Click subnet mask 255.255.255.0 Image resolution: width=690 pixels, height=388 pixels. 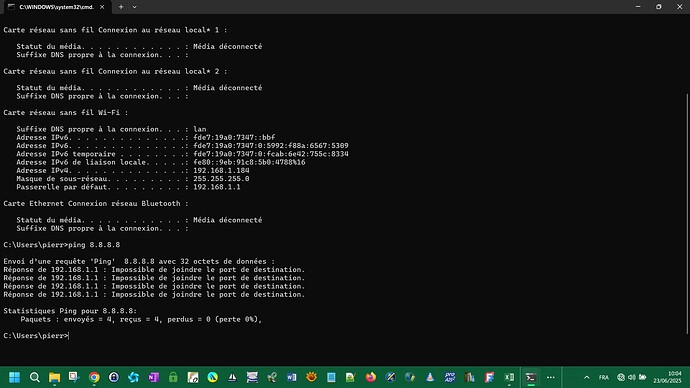click(x=221, y=179)
